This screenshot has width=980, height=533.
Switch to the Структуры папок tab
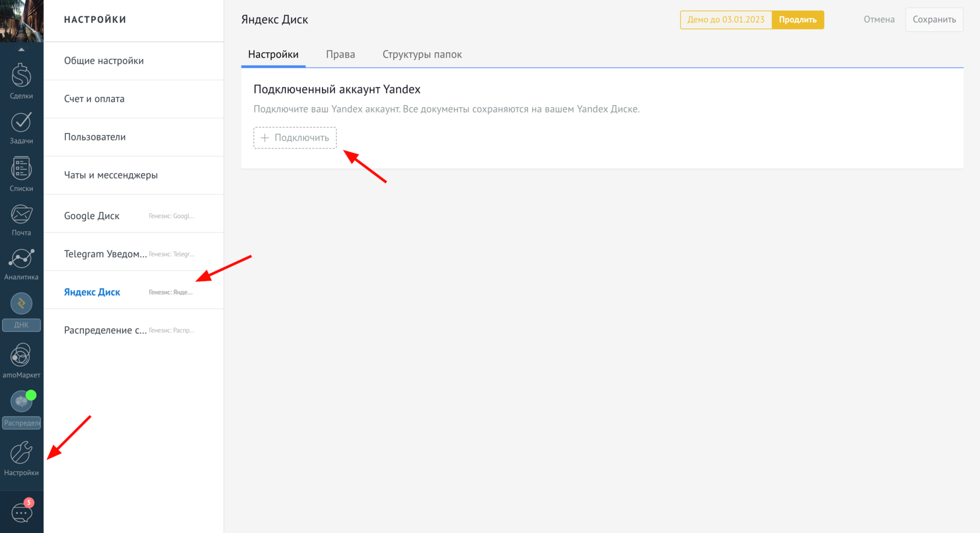[x=422, y=54]
